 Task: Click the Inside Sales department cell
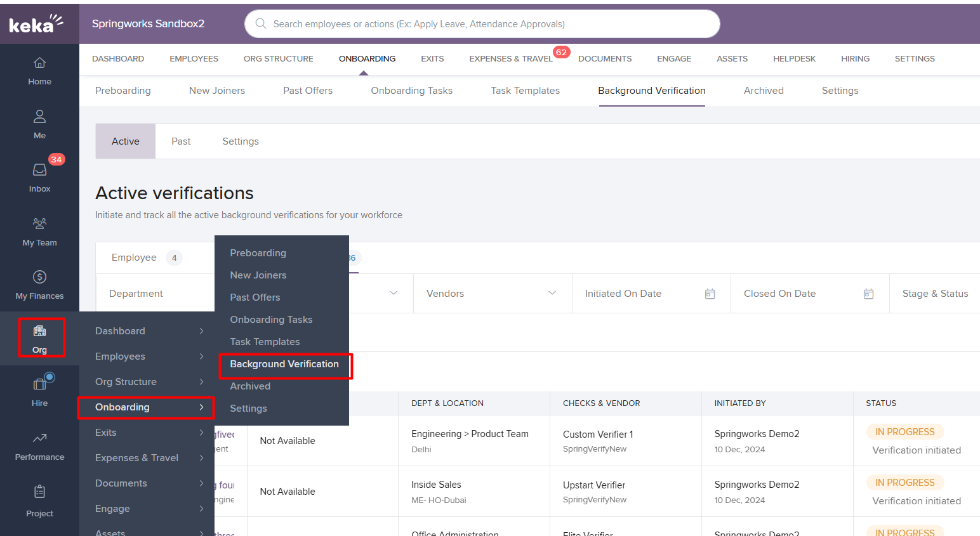[x=436, y=485]
